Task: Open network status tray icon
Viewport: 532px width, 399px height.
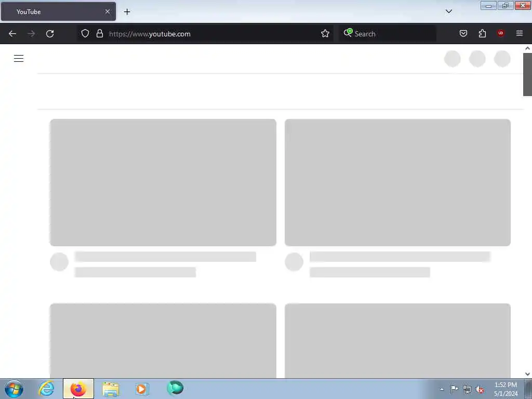Action: click(x=467, y=390)
